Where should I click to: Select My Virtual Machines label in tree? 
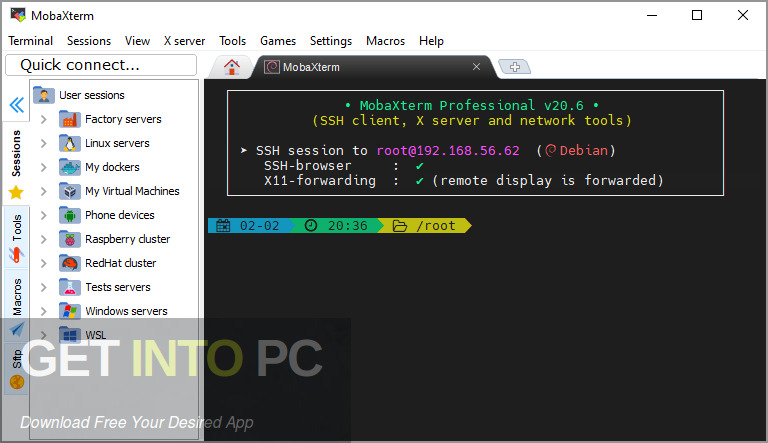132,191
